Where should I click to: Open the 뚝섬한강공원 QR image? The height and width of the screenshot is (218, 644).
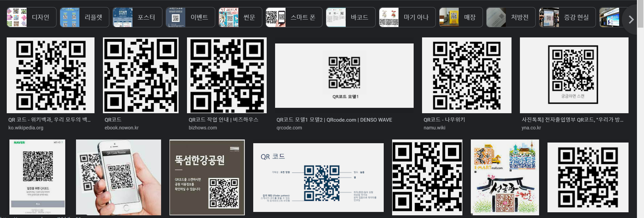(x=207, y=177)
